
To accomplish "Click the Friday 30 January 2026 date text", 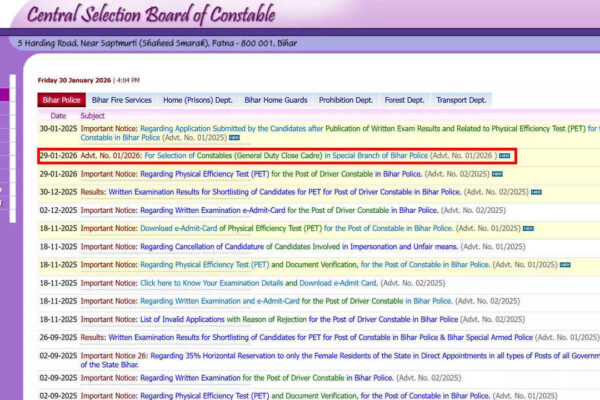I will point(74,80).
